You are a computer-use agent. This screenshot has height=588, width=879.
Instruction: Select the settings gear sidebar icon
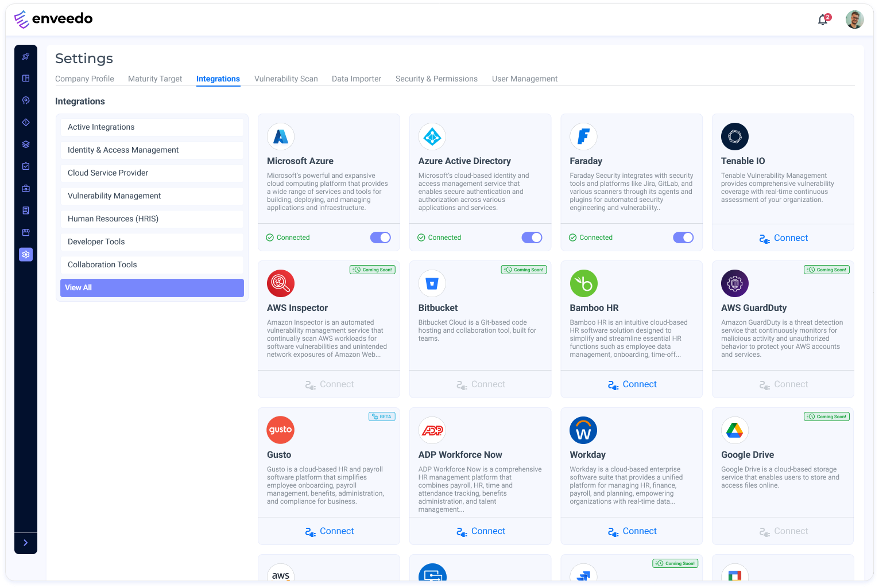click(26, 254)
